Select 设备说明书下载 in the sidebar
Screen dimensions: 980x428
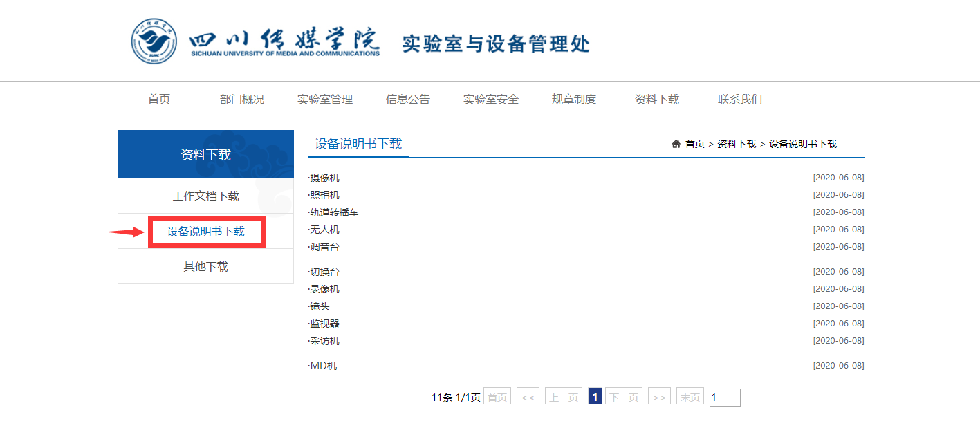pos(206,232)
